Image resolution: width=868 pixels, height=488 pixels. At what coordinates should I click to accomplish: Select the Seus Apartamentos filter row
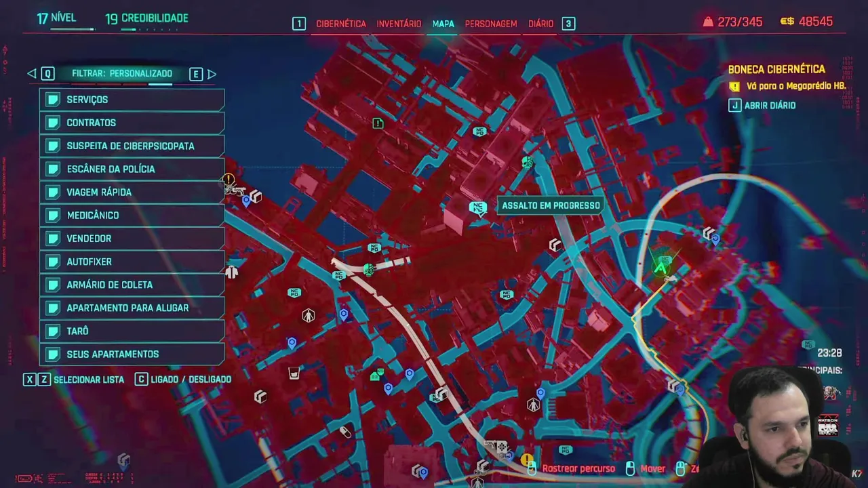coord(132,354)
